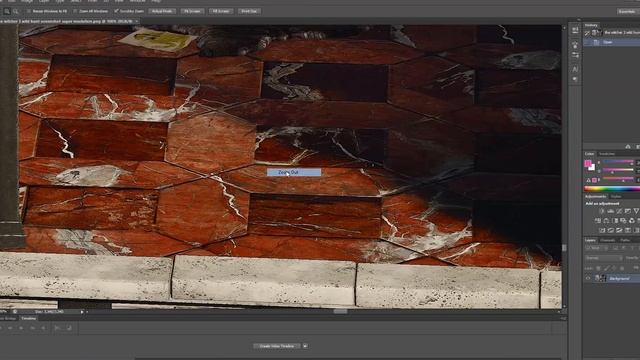The image size is (640, 360).
Task: Open the Essentials workspace dropdown
Action: coord(628,11)
